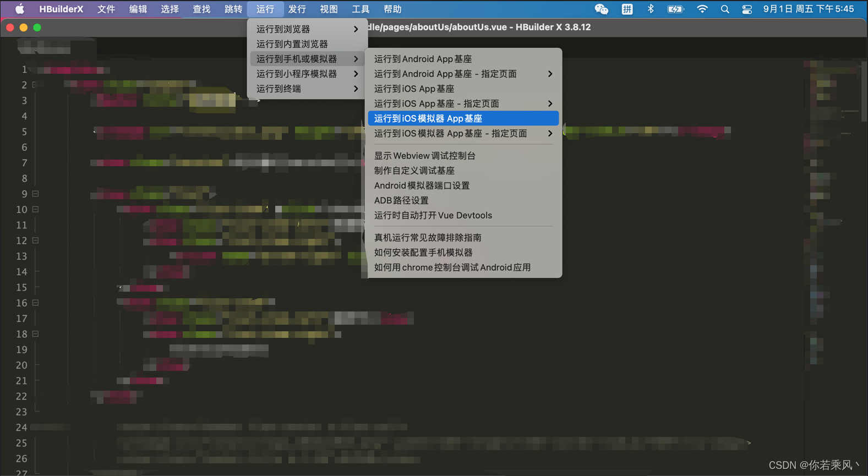Open the 选择 menu

170,9
